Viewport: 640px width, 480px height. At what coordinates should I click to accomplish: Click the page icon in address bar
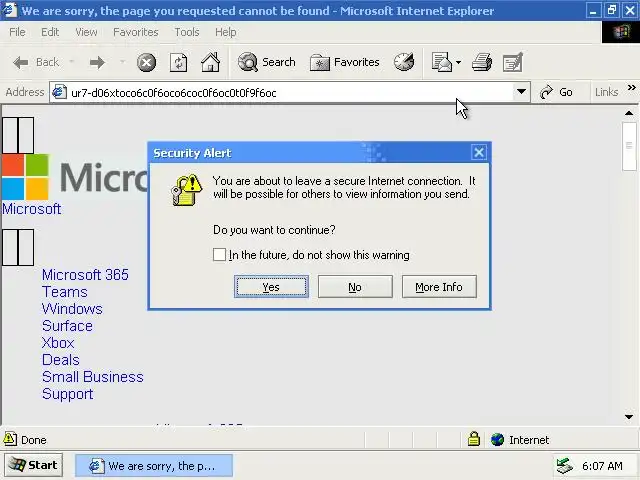click(x=60, y=92)
